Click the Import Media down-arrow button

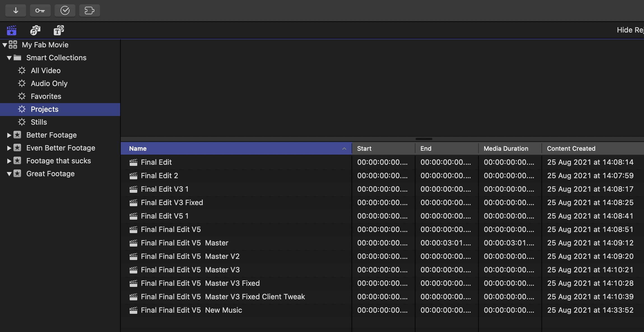(16, 11)
